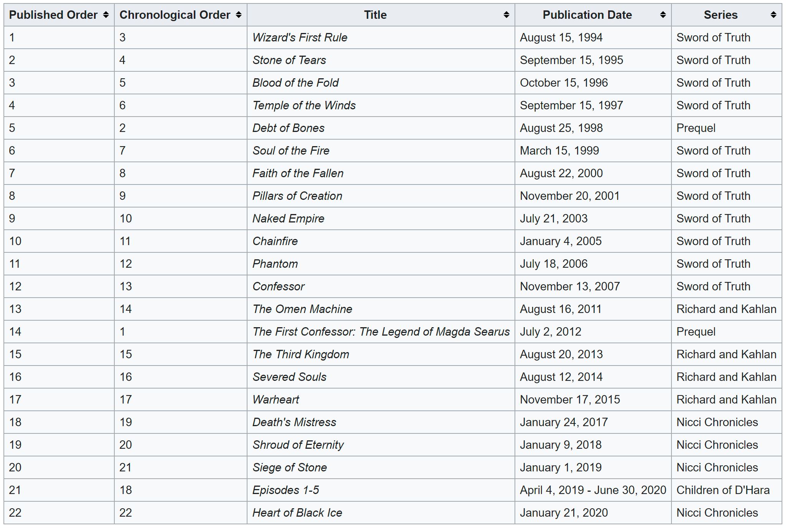Image resolution: width=800 pixels, height=532 pixels.
Task: Click Children of D'Hara series cell
Action: point(723,490)
